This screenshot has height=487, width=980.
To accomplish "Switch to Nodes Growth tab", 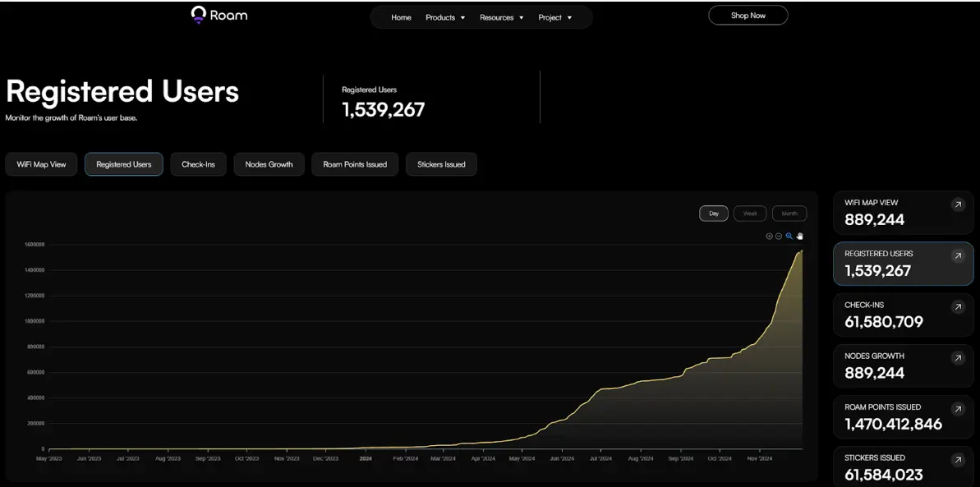I will (269, 164).
